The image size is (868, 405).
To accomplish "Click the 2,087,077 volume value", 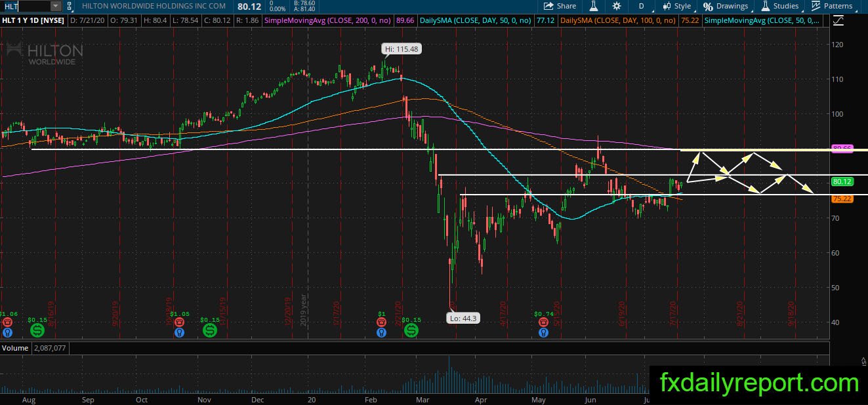I will 49,348.
